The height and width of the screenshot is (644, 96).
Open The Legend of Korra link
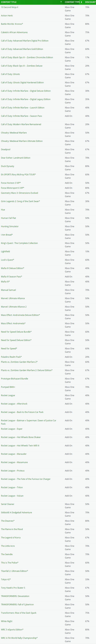click(x=11, y=537)
